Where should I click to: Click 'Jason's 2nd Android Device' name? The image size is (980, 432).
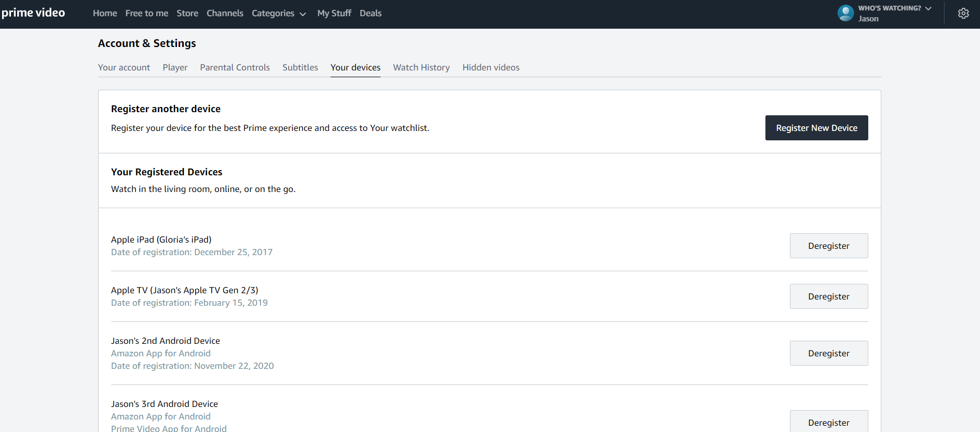pos(166,341)
